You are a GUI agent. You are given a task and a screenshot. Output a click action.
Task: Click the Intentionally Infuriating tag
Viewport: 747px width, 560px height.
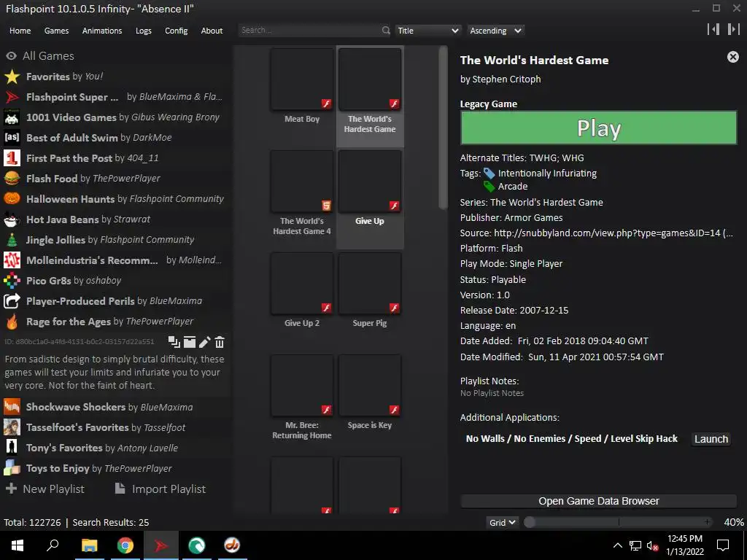pyautogui.click(x=547, y=174)
